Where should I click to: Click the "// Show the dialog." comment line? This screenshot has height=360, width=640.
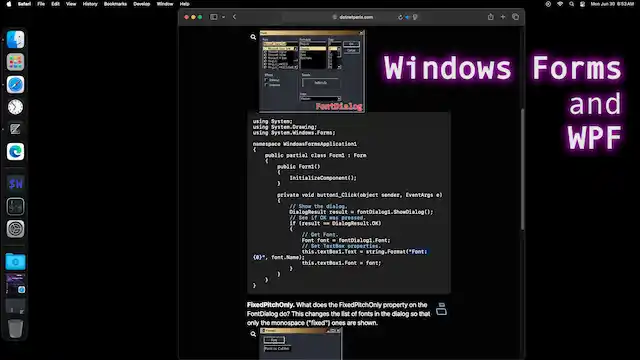point(318,206)
